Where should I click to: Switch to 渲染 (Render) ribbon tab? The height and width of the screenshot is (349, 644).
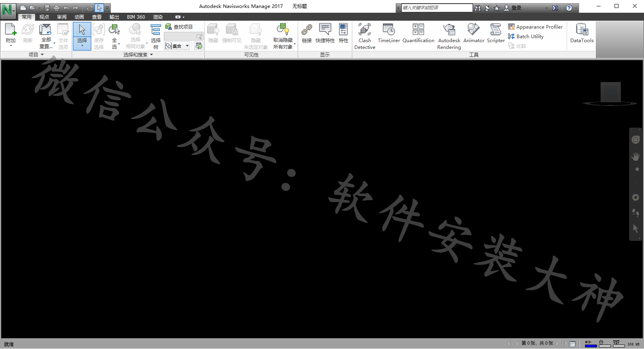click(158, 17)
